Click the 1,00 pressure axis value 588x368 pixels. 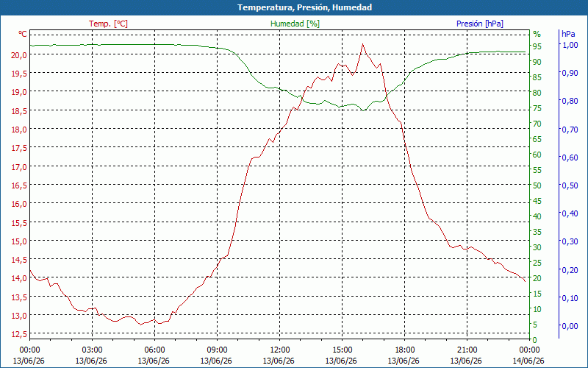tap(570, 45)
